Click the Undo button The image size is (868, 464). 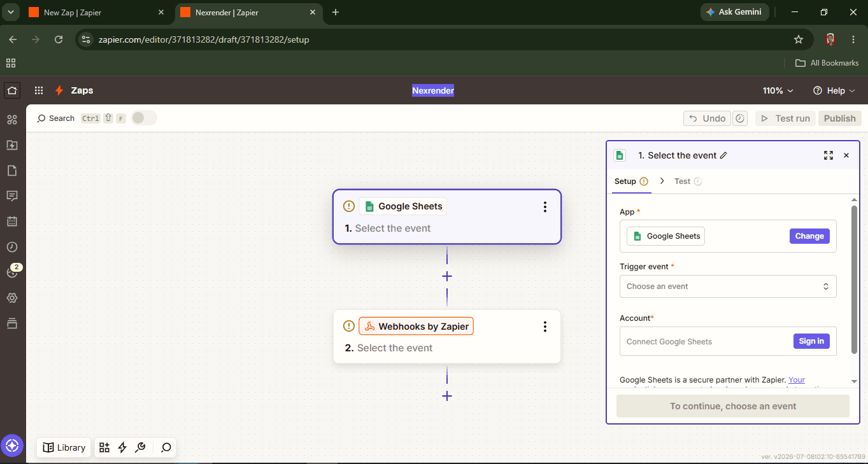pyautogui.click(x=707, y=118)
